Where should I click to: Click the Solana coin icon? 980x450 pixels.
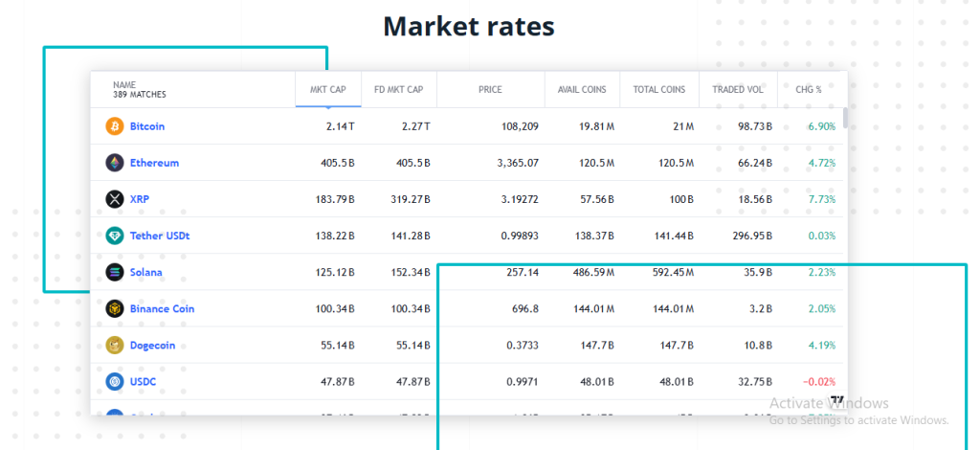pos(115,272)
